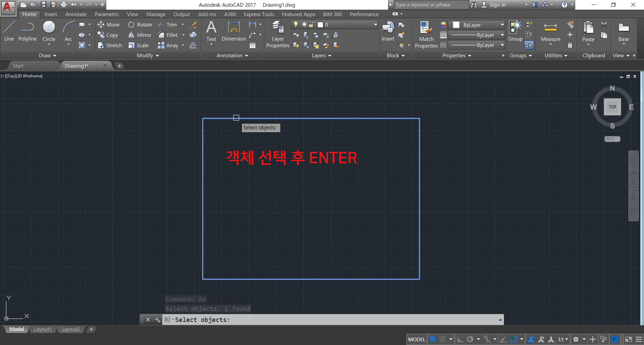Click the MODEL space button in status bar
The width and height of the screenshot is (644, 345).
tap(417, 339)
